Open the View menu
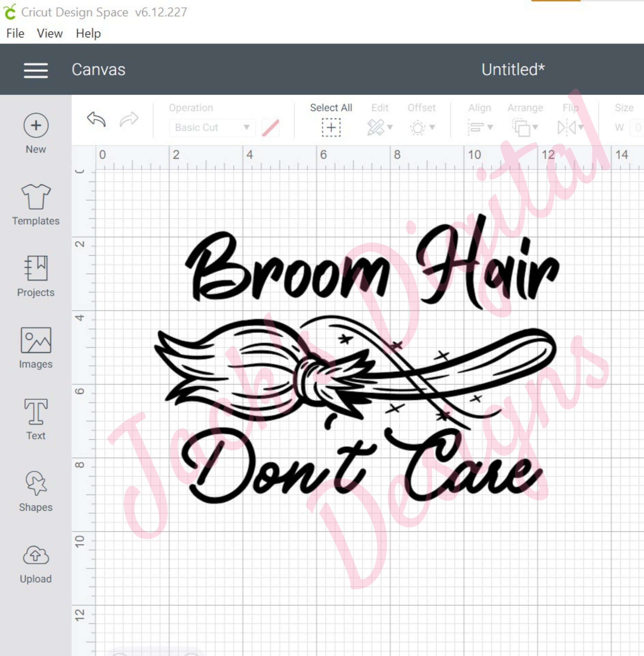The image size is (644, 656). 49,33
